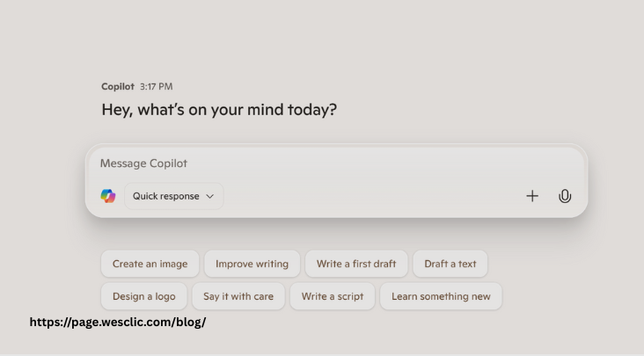
Task: Click the 3:17 PM message timestamp
Action: (x=156, y=86)
